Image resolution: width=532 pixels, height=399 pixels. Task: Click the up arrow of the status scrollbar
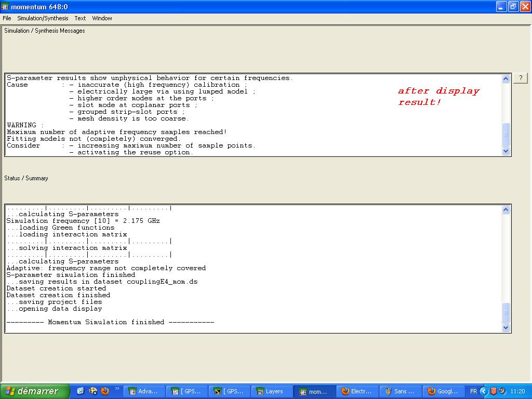(506, 210)
